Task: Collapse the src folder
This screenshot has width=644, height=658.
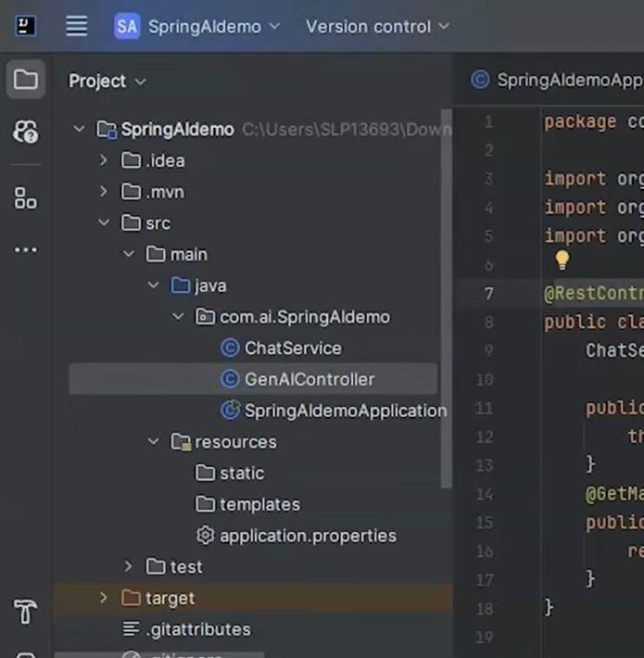Action: 104,222
